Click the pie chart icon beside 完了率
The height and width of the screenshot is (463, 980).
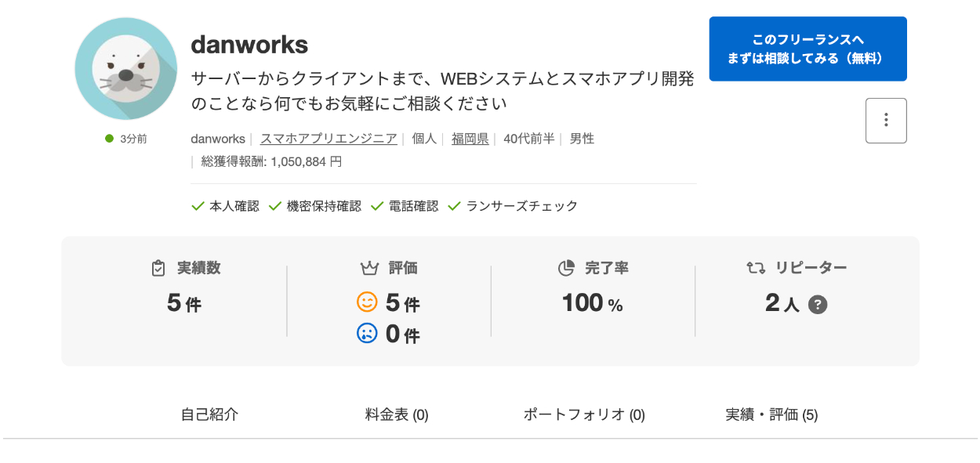pos(566,268)
